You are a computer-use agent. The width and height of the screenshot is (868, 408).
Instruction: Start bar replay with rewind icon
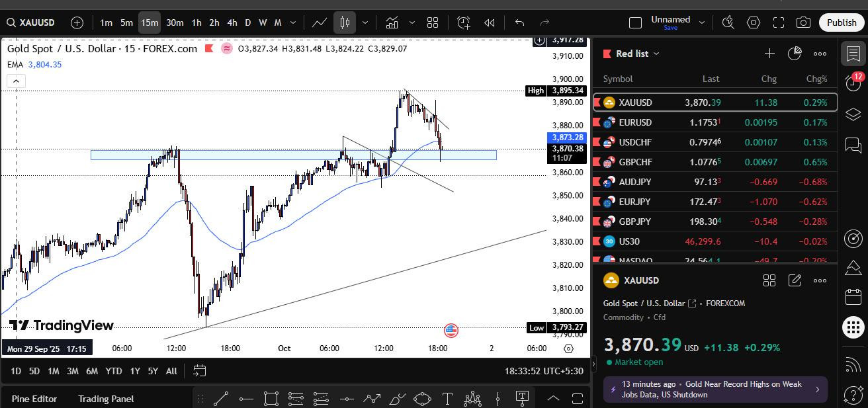click(x=490, y=22)
